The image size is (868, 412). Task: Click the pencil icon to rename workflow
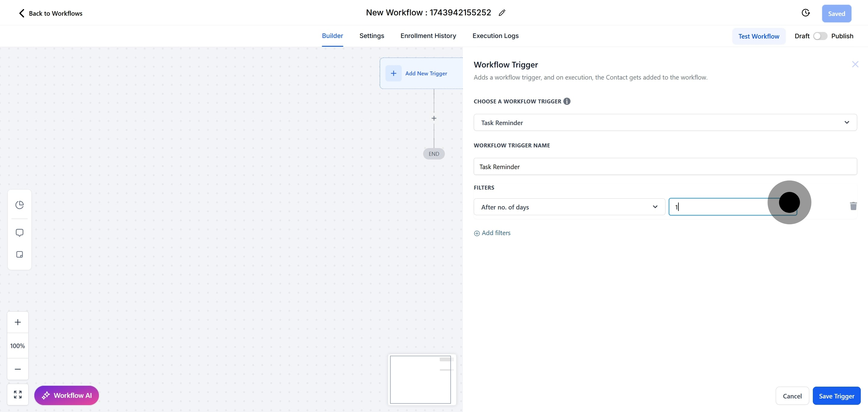pos(502,13)
